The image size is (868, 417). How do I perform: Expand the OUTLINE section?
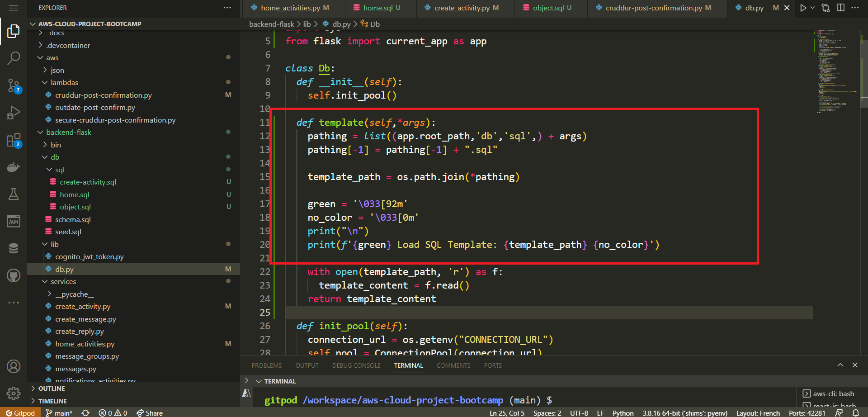pos(52,389)
